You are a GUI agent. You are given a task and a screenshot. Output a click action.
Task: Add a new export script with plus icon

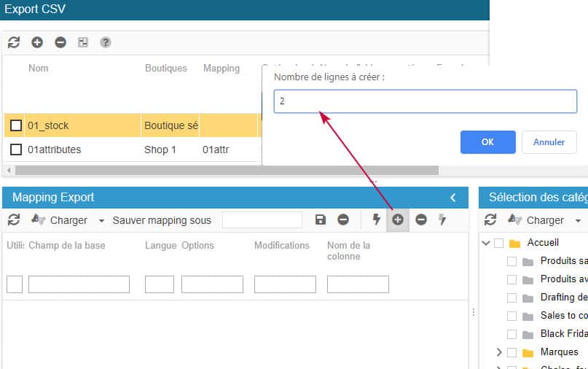coord(37,42)
